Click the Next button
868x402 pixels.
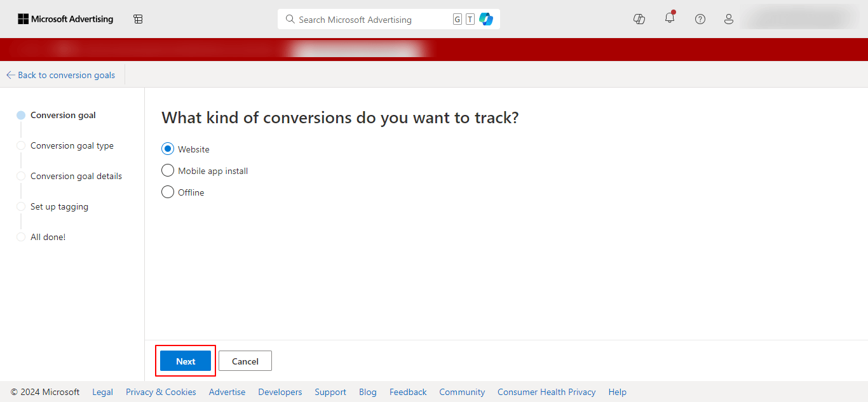click(x=186, y=361)
